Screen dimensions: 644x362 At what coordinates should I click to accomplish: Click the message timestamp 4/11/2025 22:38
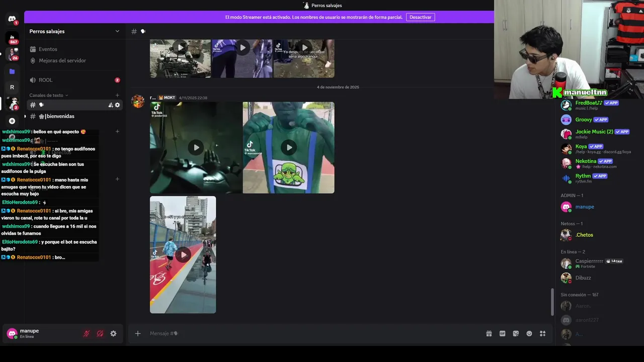(193, 98)
